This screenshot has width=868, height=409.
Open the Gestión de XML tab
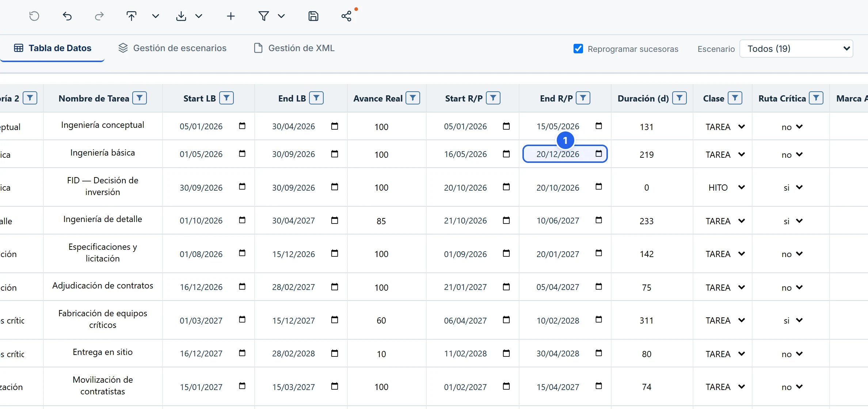(x=294, y=48)
